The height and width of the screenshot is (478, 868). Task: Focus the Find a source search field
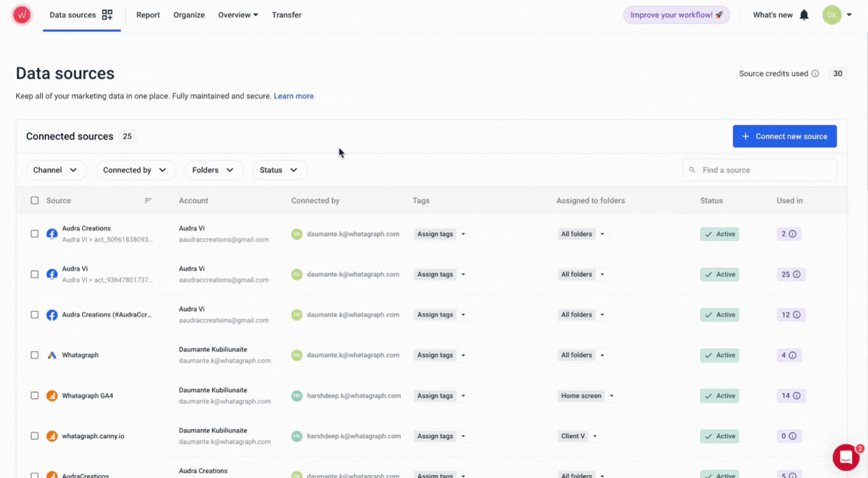pos(760,170)
